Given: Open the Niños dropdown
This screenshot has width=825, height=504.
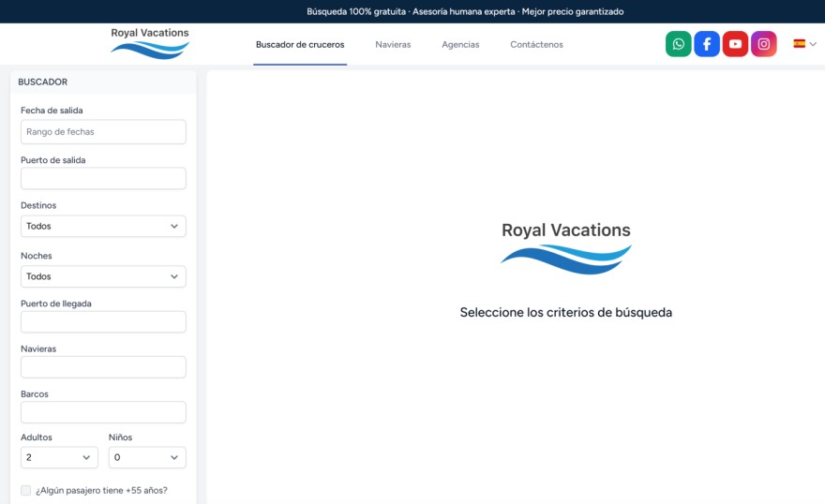Looking at the screenshot, I should pos(147,457).
